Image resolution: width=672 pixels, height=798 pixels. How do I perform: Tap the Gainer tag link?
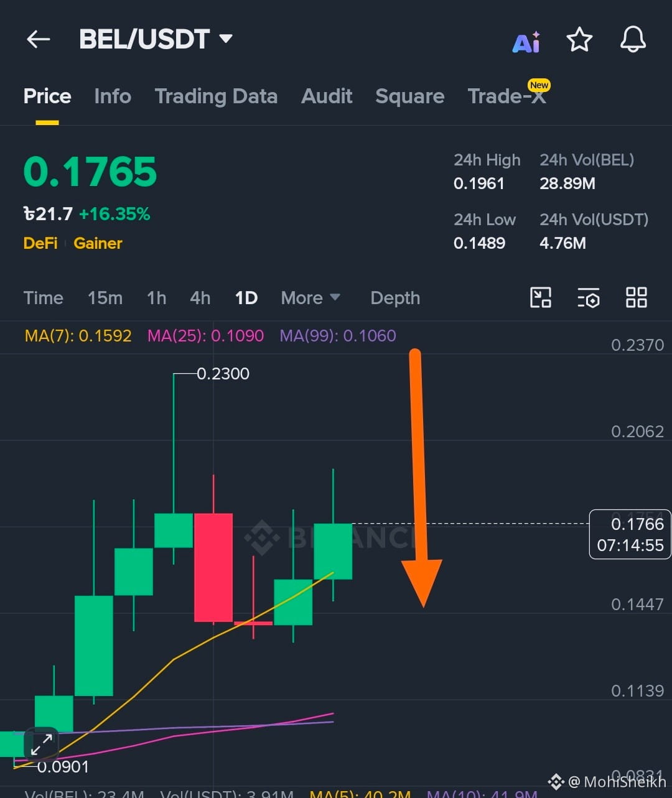click(x=98, y=243)
